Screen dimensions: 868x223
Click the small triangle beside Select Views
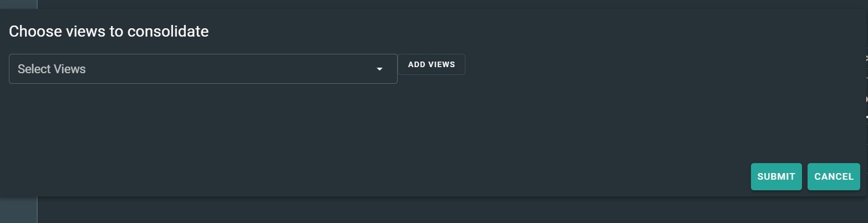(379, 69)
